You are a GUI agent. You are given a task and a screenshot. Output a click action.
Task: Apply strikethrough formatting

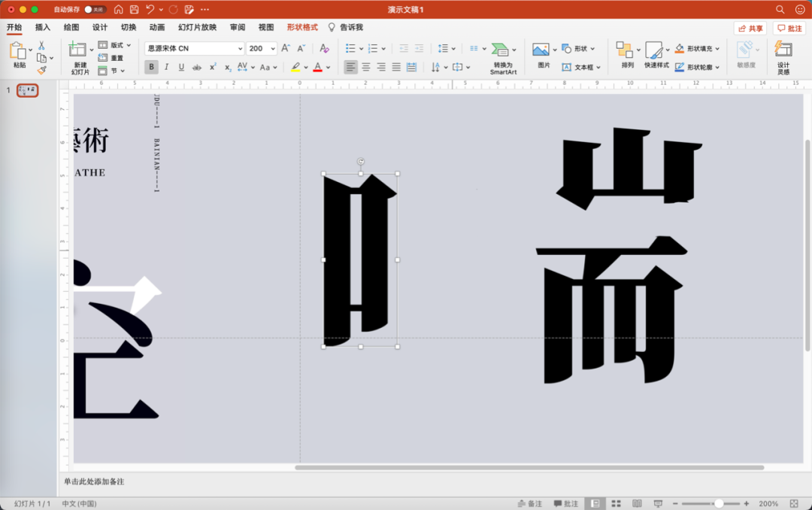click(197, 68)
